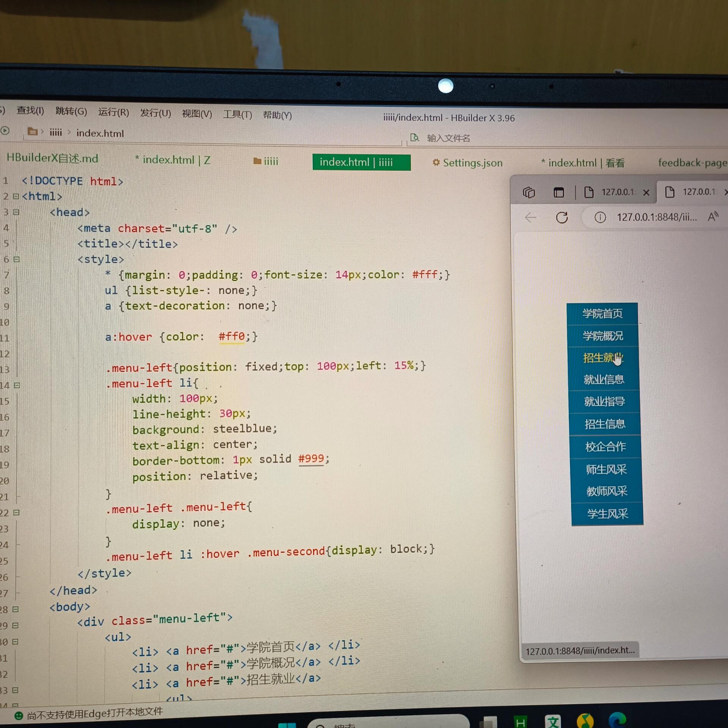Select the iiiii folder tab
This screenshot has height=728, width=728.
coord(266,162)
